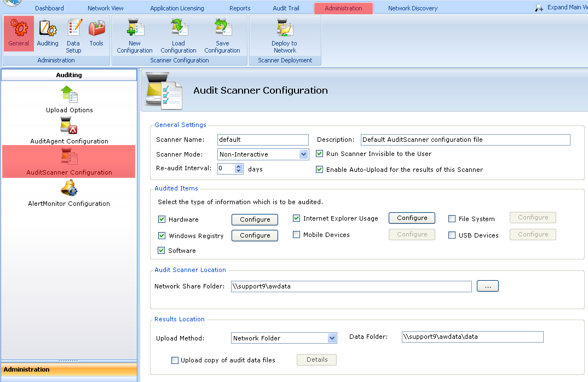Viewport: 588px width, 382px height.
Task: Switch to the Network View tab
Action: pyautogui.click(x=105, y=8)
